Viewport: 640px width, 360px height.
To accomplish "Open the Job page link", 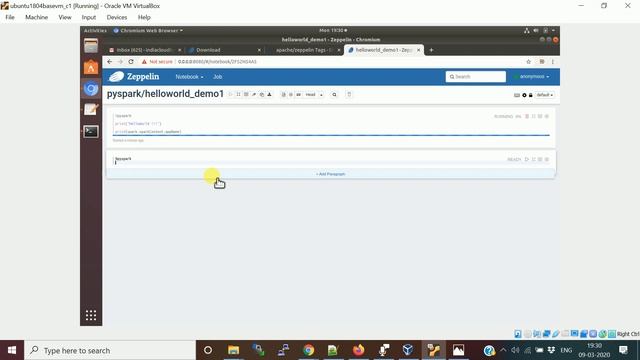I will 218,77.
